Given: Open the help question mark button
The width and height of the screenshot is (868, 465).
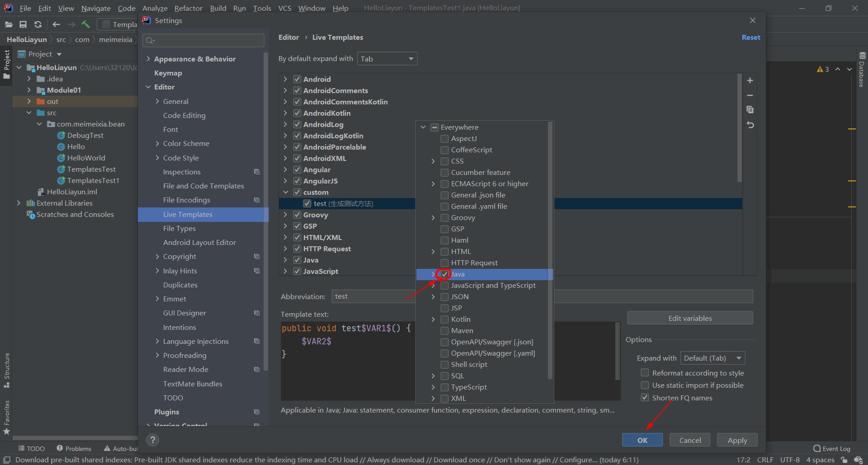Looking at the screenshot, I should [x=153, y=440].
